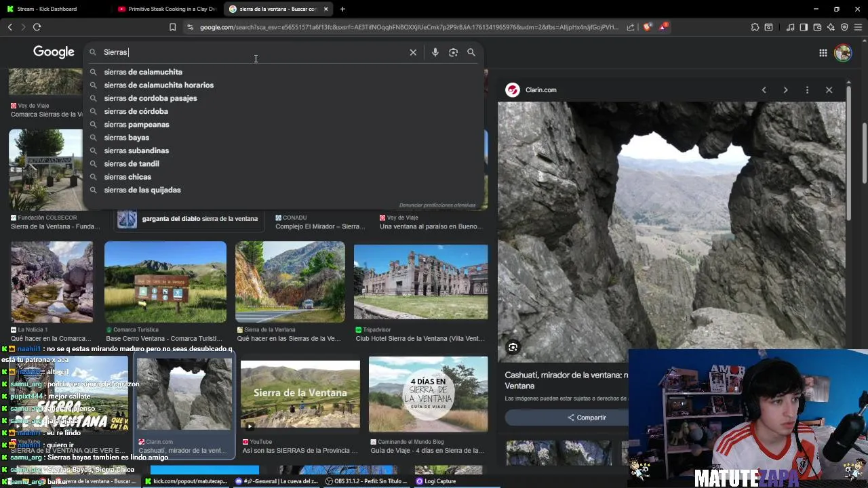Viewport: 868px width, 488px height.
Task: Open address bar URL field google.com/search
Action: (x=409, y=27)
